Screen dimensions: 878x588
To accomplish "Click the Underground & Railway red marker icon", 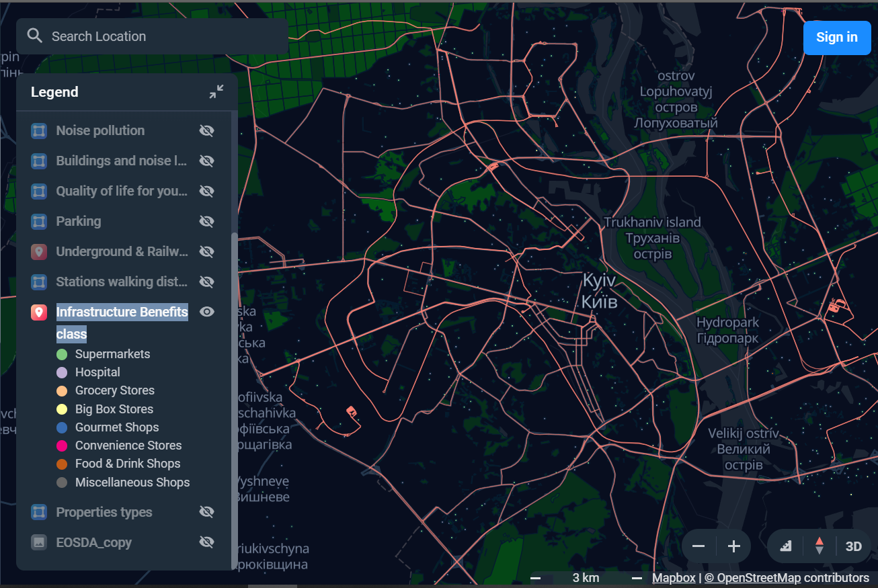I will 38,251.
